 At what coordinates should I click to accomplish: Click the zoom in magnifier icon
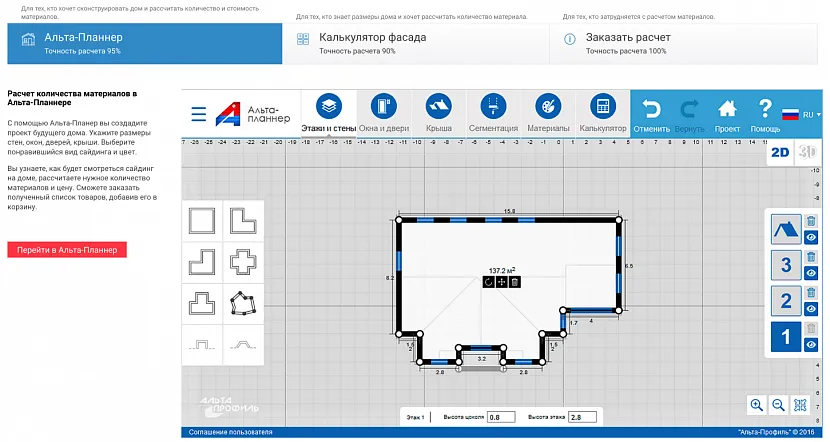pos(756,405)
